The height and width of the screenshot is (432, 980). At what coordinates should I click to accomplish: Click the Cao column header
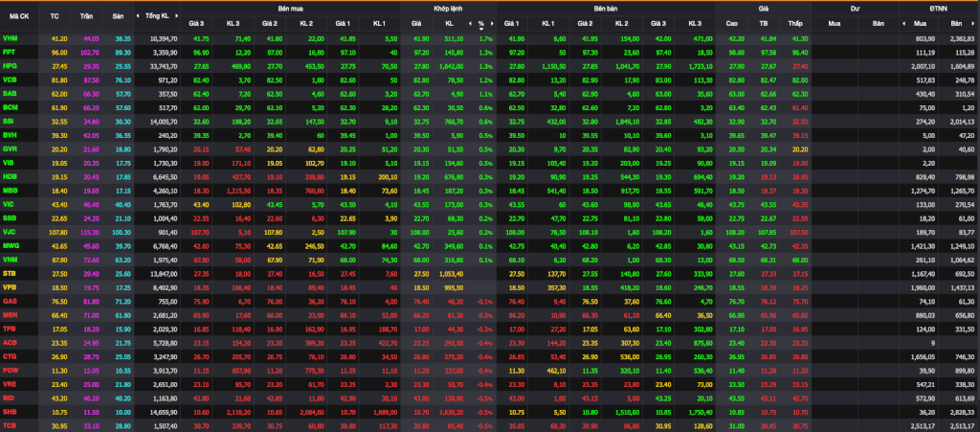click(732, 24)
